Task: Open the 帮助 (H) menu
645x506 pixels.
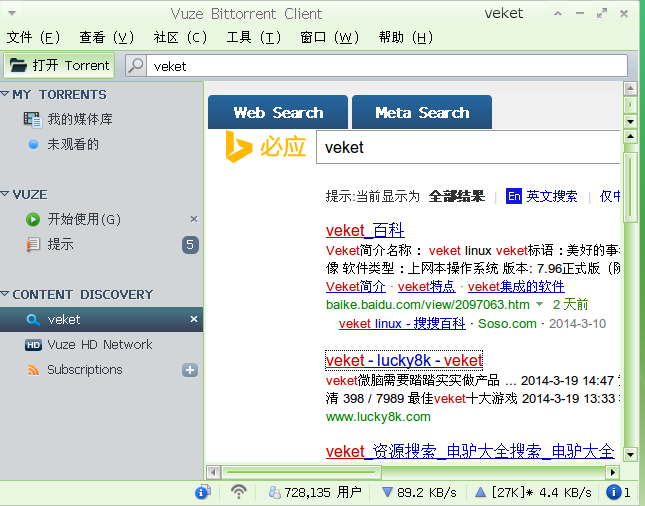Action: tap(406, 38)
